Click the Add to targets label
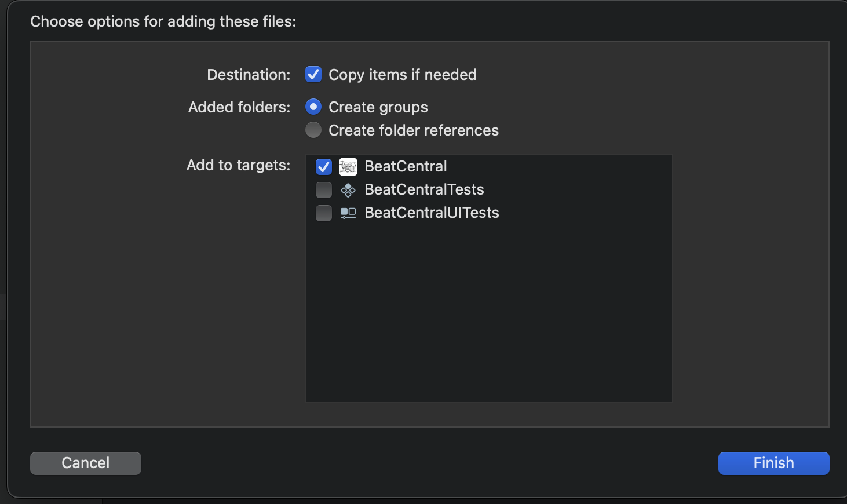 (x=238, y=165)
